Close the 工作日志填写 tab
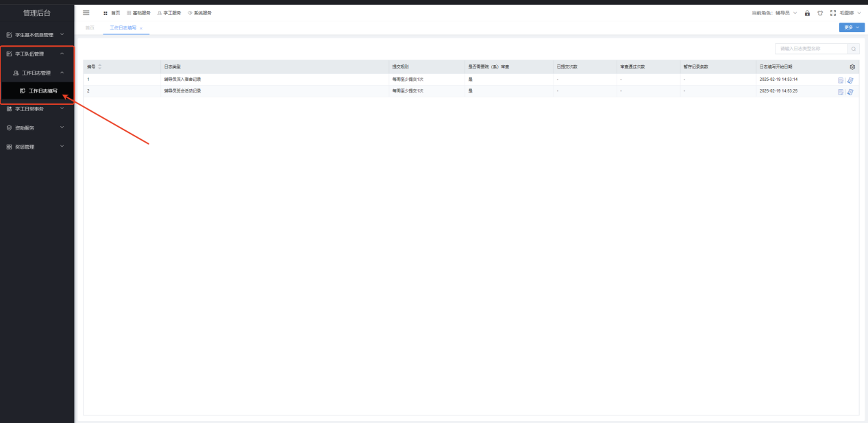 click(x=141, y=28)
